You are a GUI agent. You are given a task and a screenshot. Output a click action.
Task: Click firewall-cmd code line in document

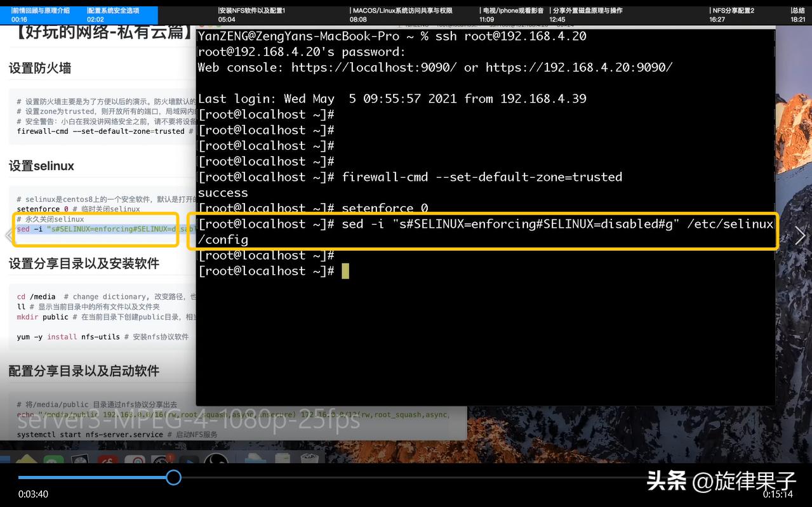(x=105, y=131)
